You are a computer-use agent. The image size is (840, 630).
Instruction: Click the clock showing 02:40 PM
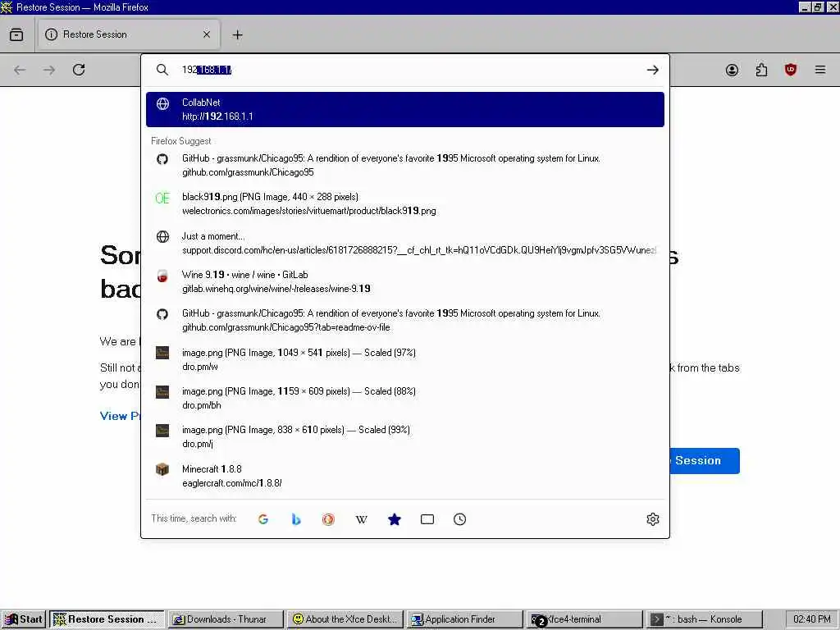pyautogui.click(x=811, y=619)
